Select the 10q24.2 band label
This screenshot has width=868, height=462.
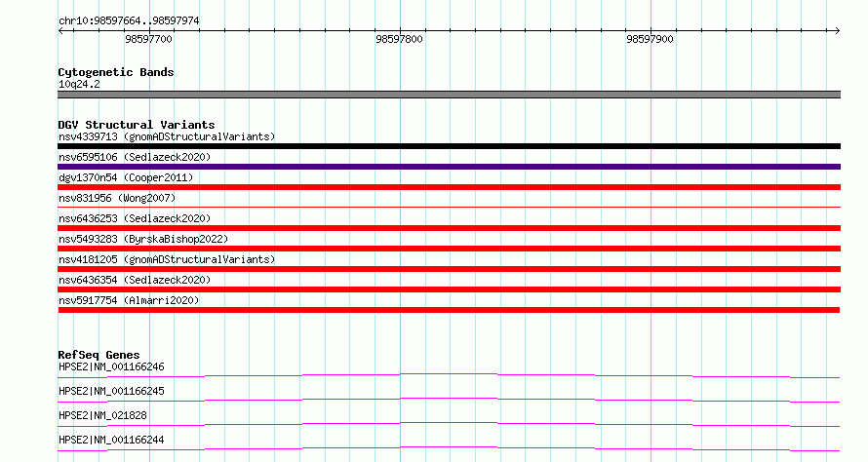click(x=79, y=84)
